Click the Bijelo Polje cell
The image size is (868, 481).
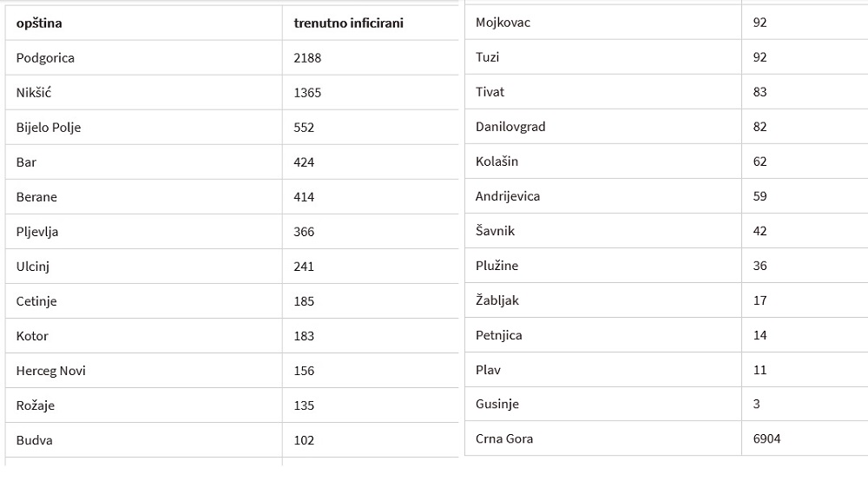(x=144, y=128)
